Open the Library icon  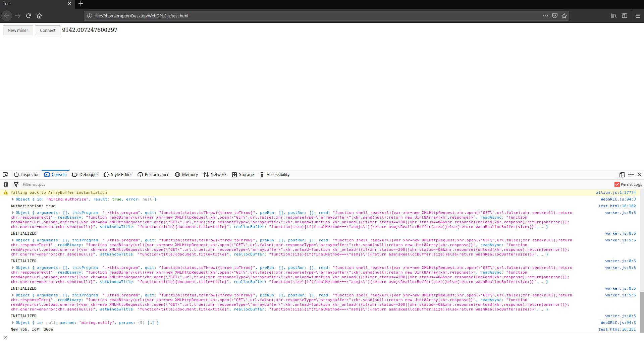[614, 16]
